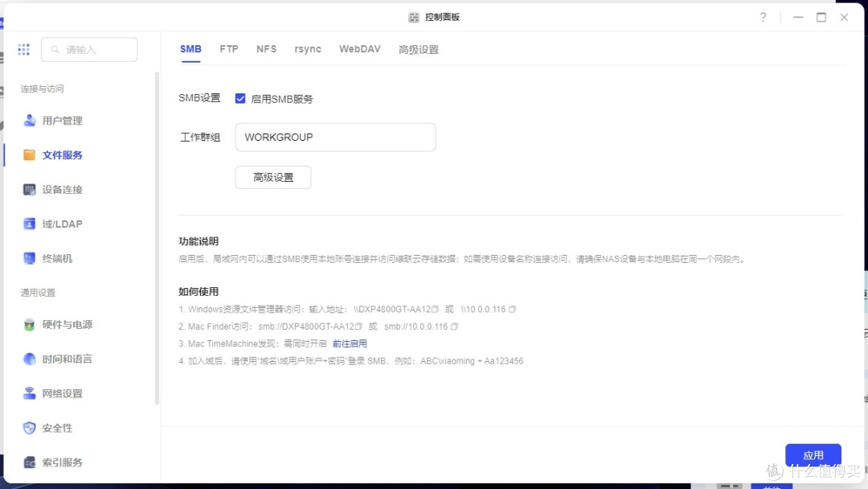Click the device connection icon
The height and width of the screenshot is (489, 868).
tap(30, 189)
